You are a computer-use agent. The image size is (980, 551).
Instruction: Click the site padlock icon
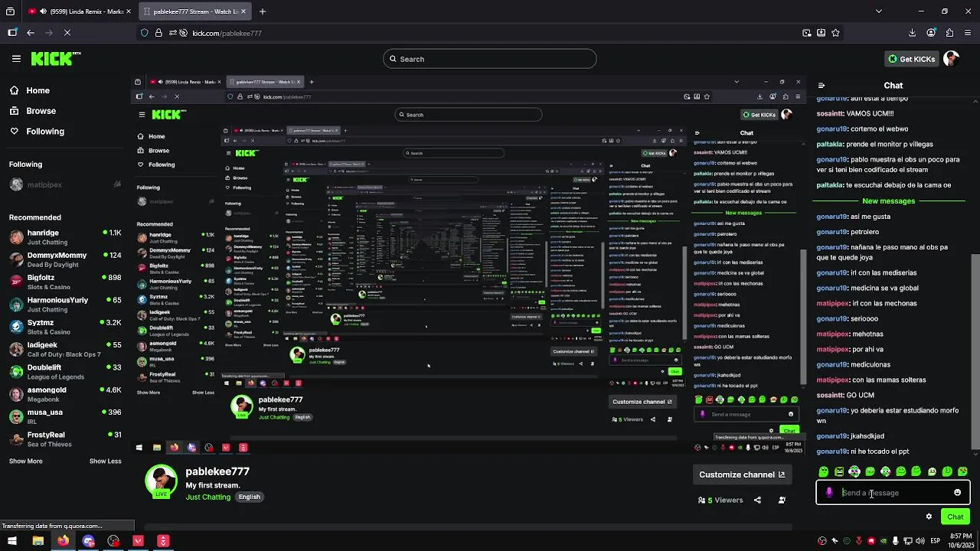(158, 33)
